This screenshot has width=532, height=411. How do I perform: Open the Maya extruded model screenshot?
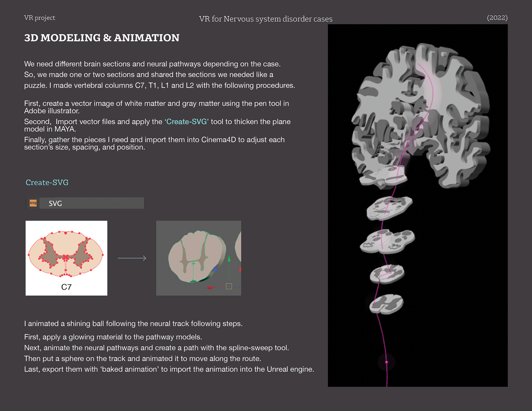pyautogui.click(x=198, y=258)
